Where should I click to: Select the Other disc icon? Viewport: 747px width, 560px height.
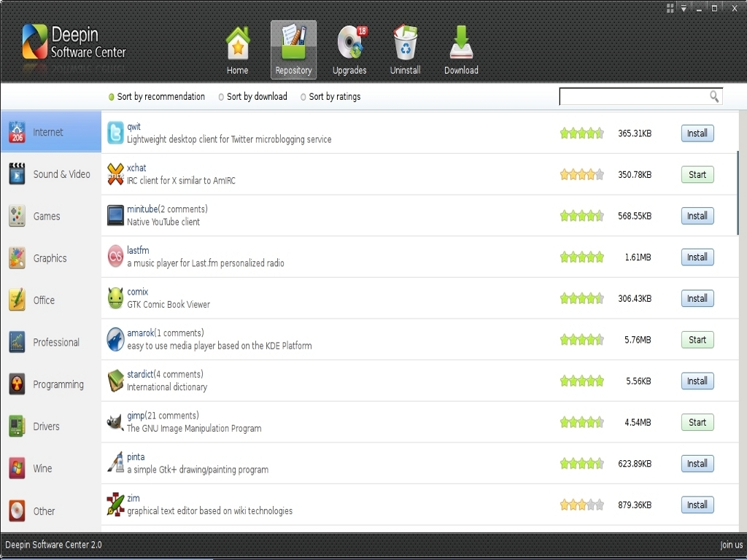coord(17,511)
